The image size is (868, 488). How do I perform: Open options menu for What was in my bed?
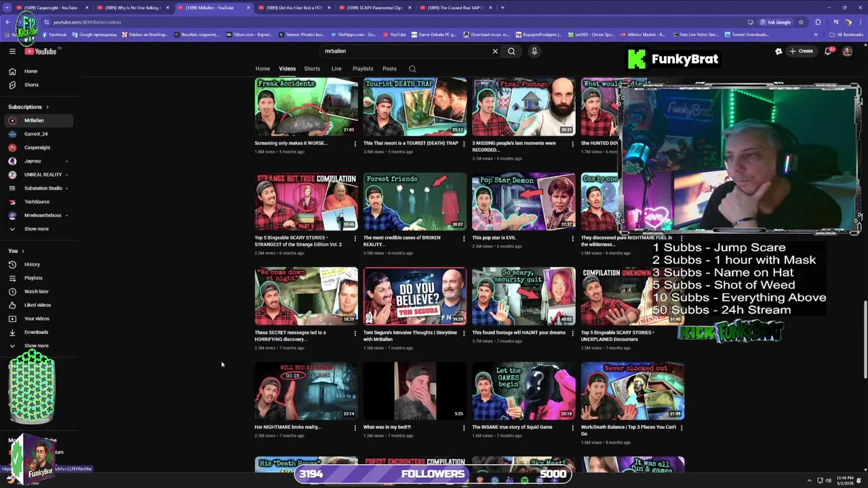point(464,428)
